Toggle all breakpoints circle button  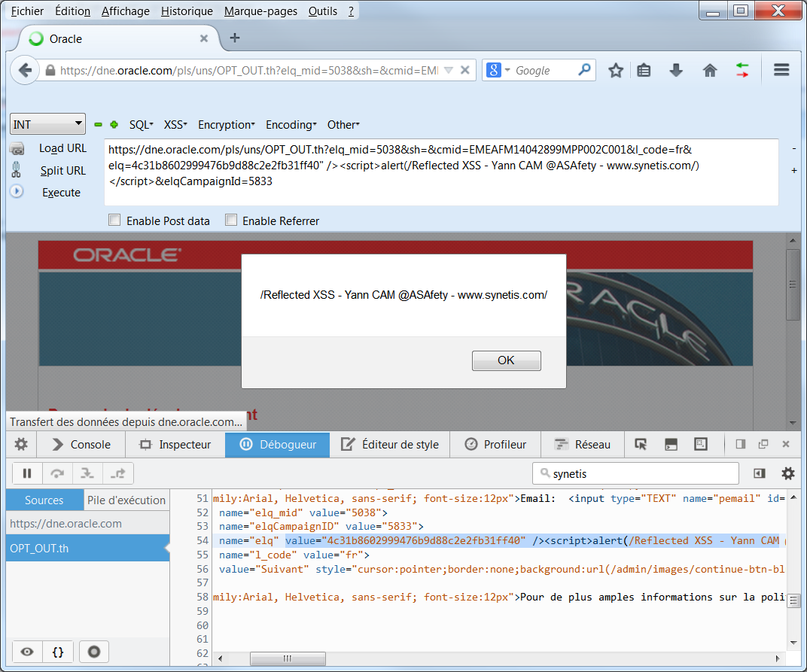[x=93, y=652]
